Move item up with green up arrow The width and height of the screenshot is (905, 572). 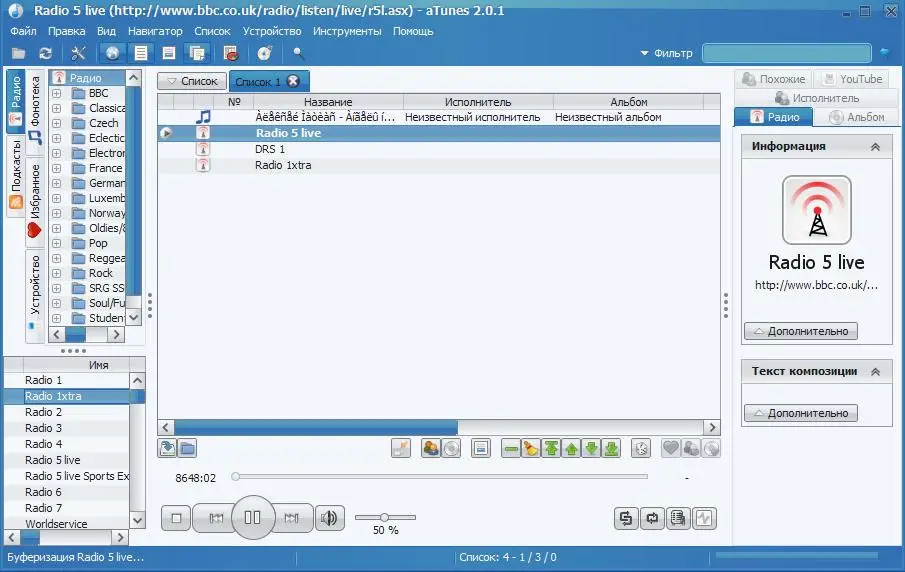(x=571, y=448)
